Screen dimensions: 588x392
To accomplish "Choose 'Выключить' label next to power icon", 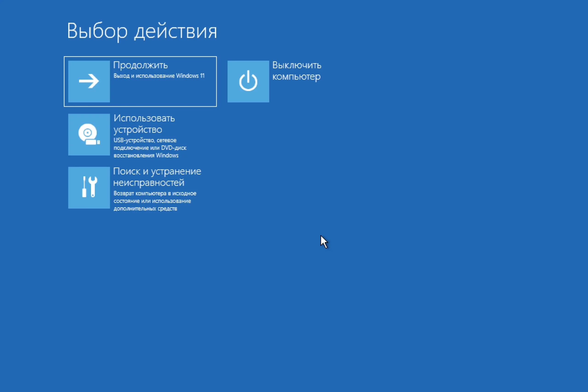I will [x=297, y=65].
